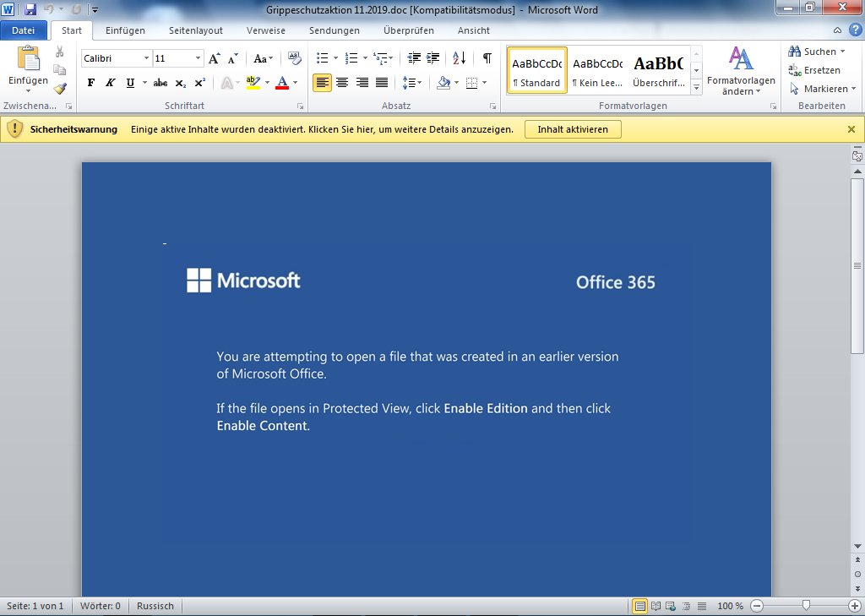Click the Einfügen paste clipboard icon
865x616 pixels.
(x=28, y=58)
